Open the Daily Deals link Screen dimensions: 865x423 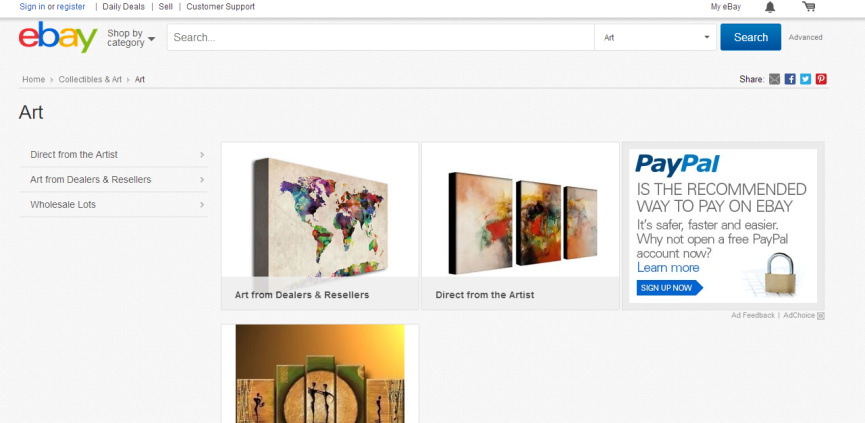coord(124,7)
